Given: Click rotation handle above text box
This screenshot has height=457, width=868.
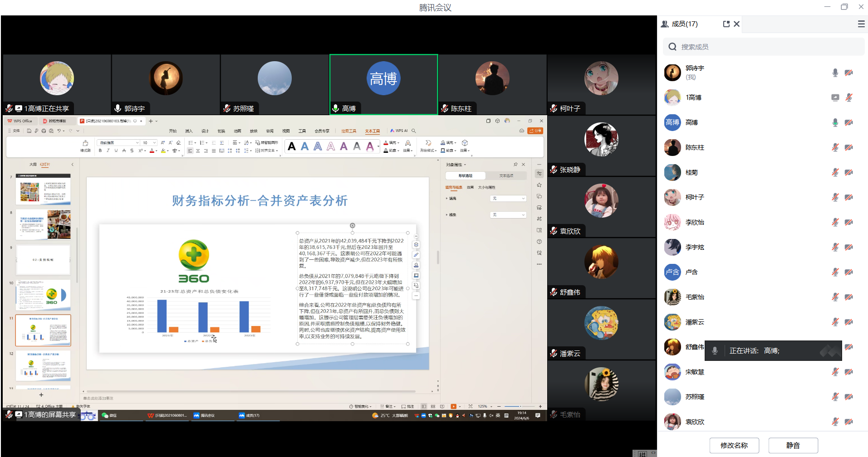Looking at the screenshot, I should point(353,225).
